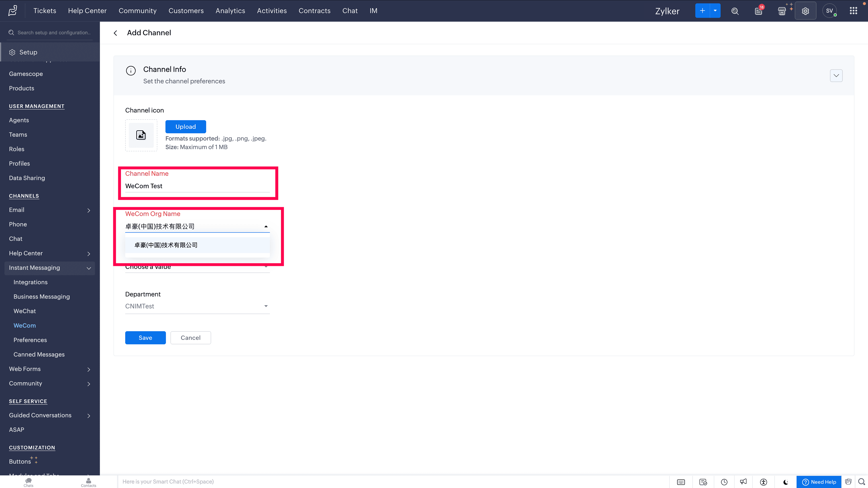Click the Save button

145,337
